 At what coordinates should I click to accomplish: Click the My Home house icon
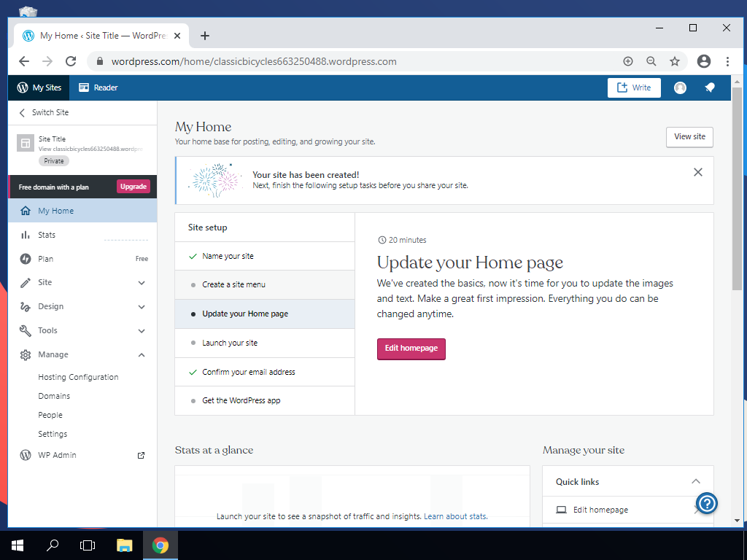point(26,211)
